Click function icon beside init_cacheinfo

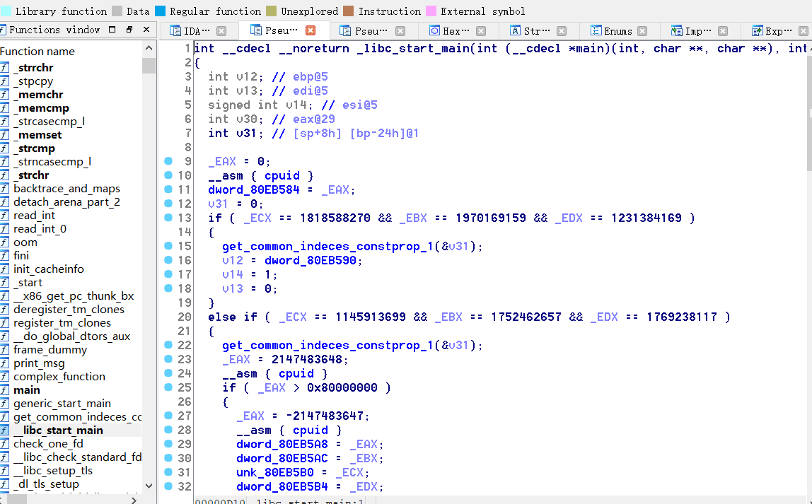point(5,269)
